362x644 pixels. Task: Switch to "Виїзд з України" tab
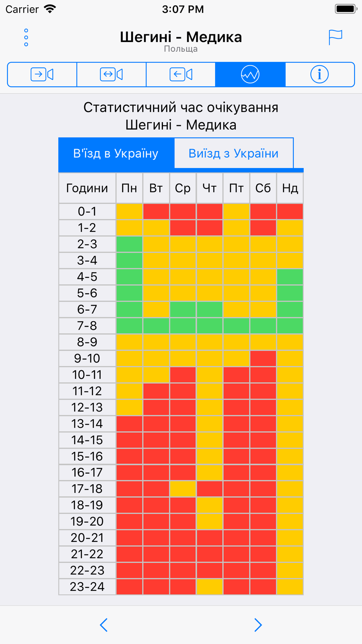click(x=233, y=154)
